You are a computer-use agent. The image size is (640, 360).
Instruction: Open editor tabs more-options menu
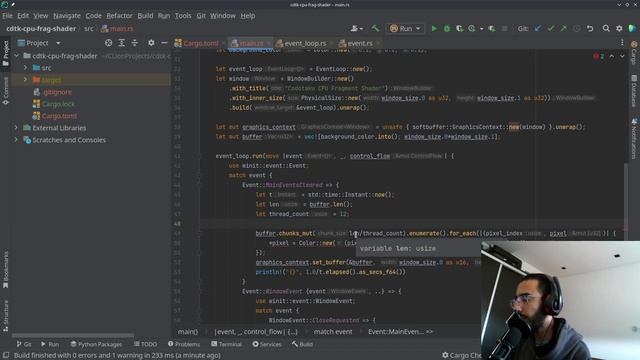(622, 43)
